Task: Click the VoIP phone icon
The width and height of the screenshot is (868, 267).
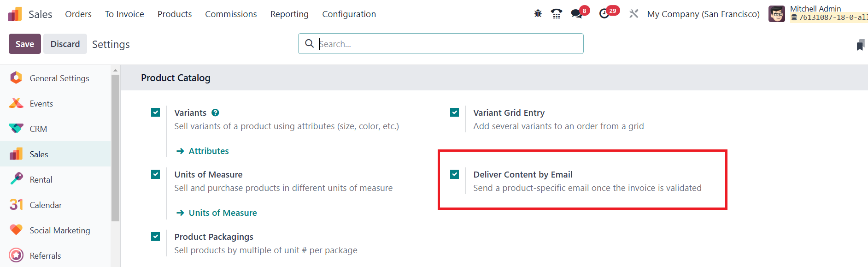Action: pos(557,14)
